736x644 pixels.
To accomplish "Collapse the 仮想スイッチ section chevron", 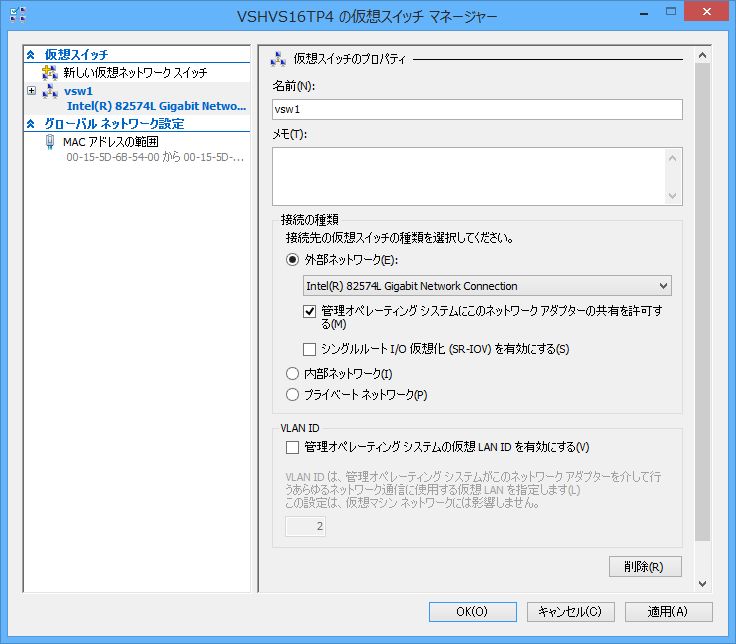I will click(x=31, y=55).
